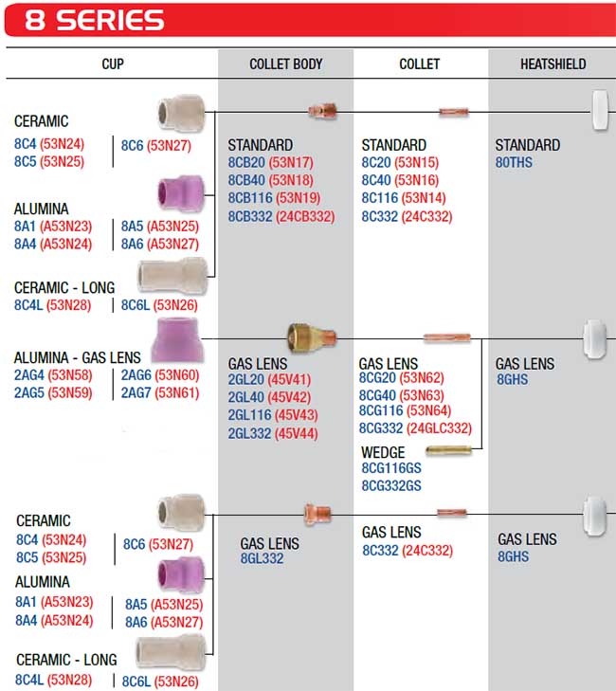
Task: Click the 8CG116GS wedge collet part
Action: click(x=390, y=468)
